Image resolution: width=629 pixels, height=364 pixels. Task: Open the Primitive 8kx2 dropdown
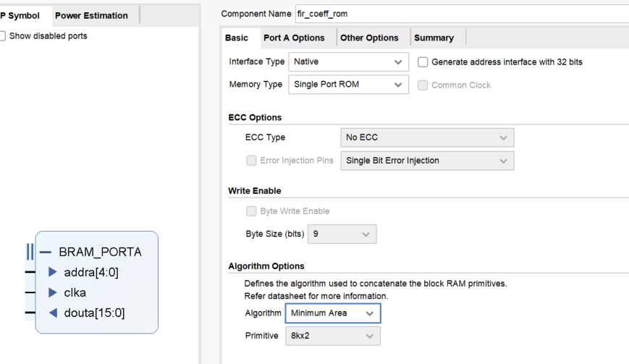point(333,336)
